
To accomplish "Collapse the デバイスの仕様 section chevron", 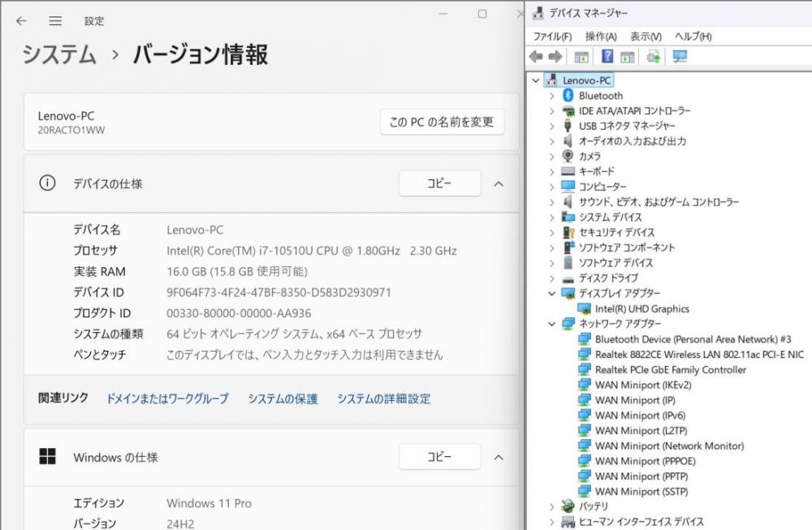I will tap(499, 183).
